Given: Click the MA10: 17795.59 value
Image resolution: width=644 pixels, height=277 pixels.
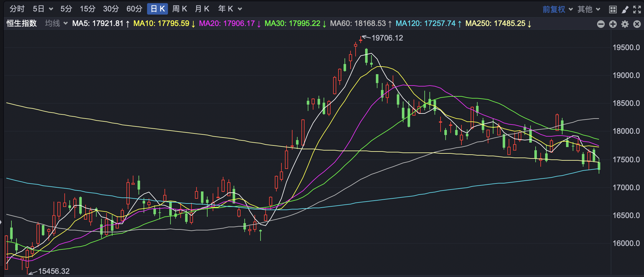Looking at the screenshot, I should 164,23.
